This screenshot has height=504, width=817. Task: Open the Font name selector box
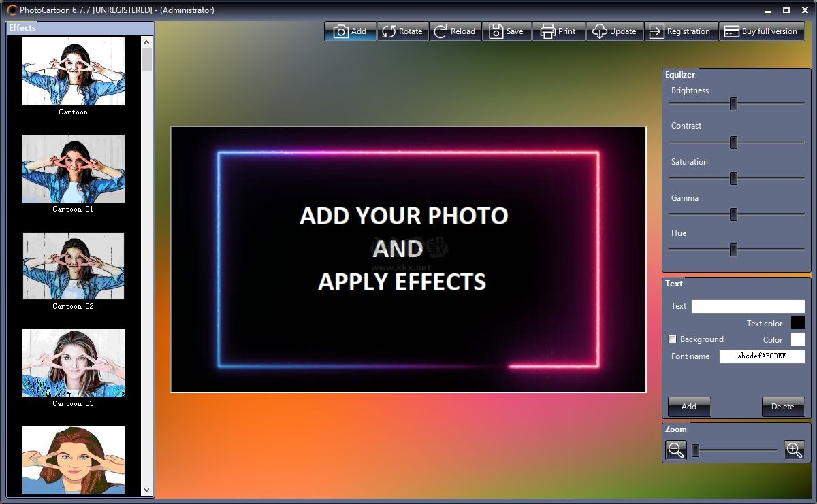[762, 356]
